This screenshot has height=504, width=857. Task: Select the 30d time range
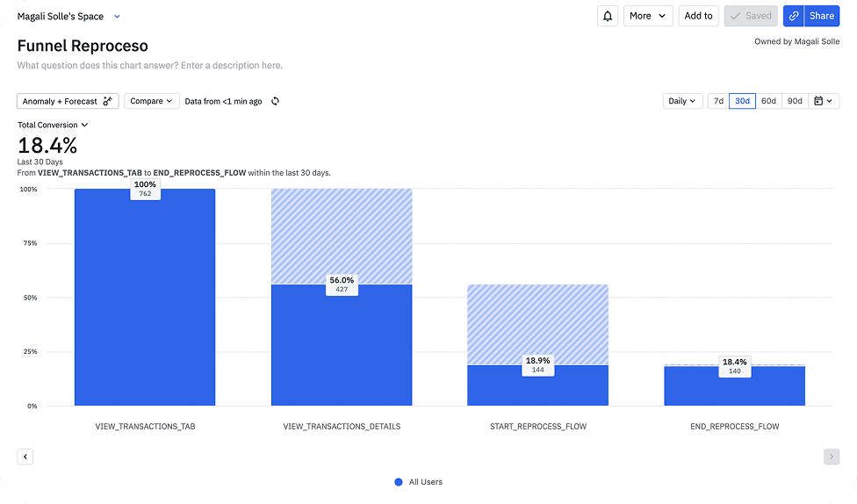[742, 101]
